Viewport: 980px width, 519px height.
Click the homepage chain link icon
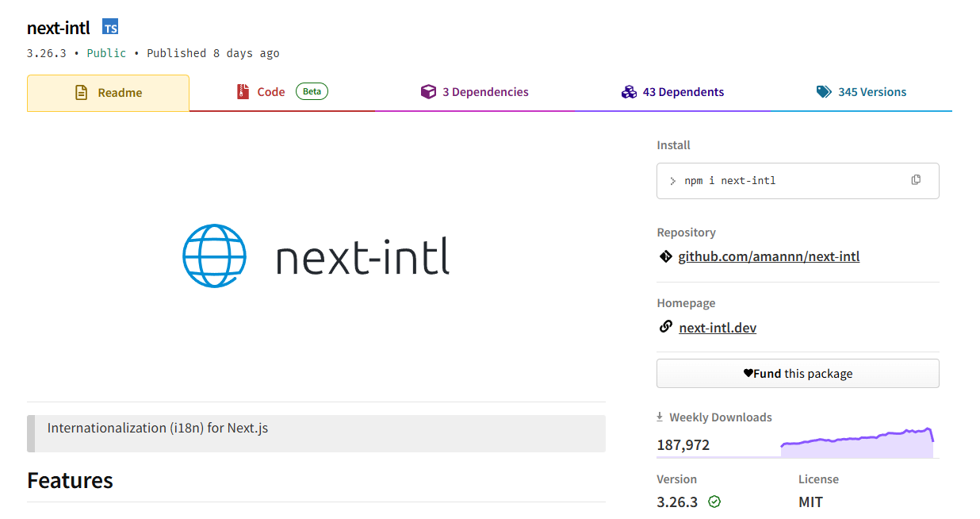666,327
